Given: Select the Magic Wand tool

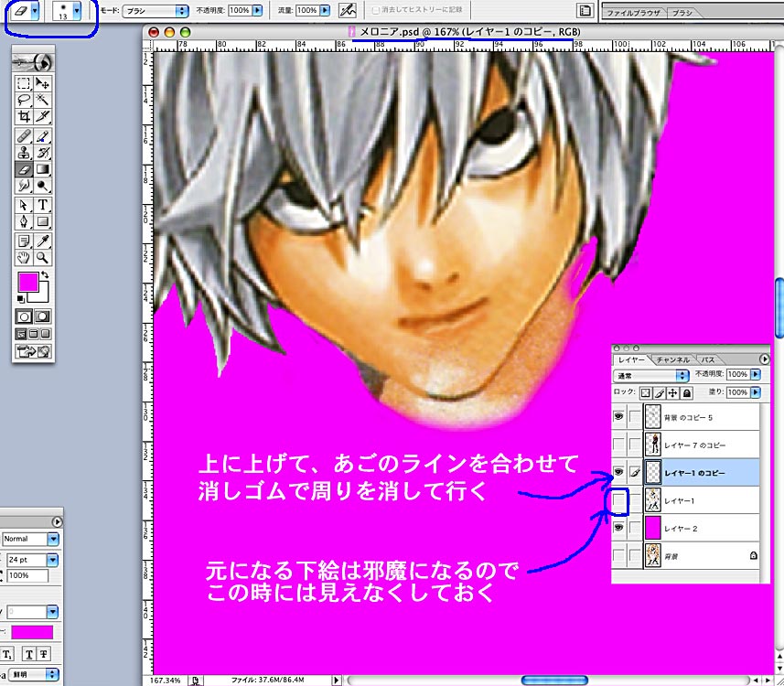Looking at the screenshot, I should (x=42, y=100).
